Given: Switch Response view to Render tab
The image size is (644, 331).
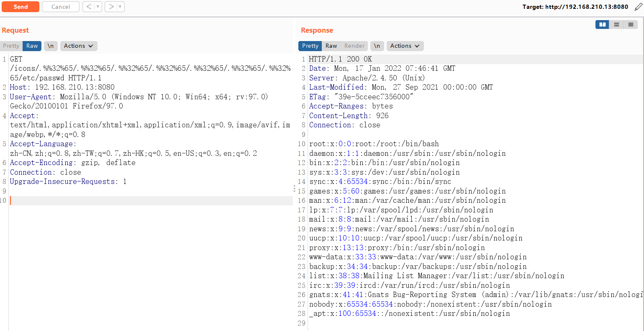Looking at the screenshot, I should point(354,46).
